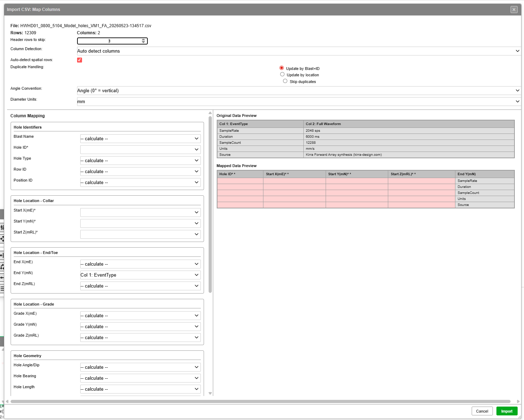Open Row ID mapping dropdown
Image resolution: width=524 pixels, height=420 pixels.
coord(140,171)
